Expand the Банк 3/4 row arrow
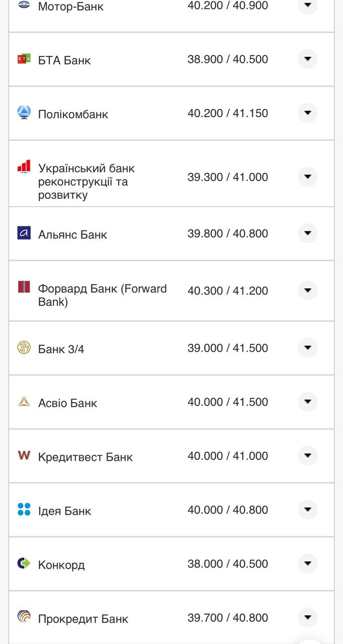Screen dimensions: 343x644 coord(307,348)
